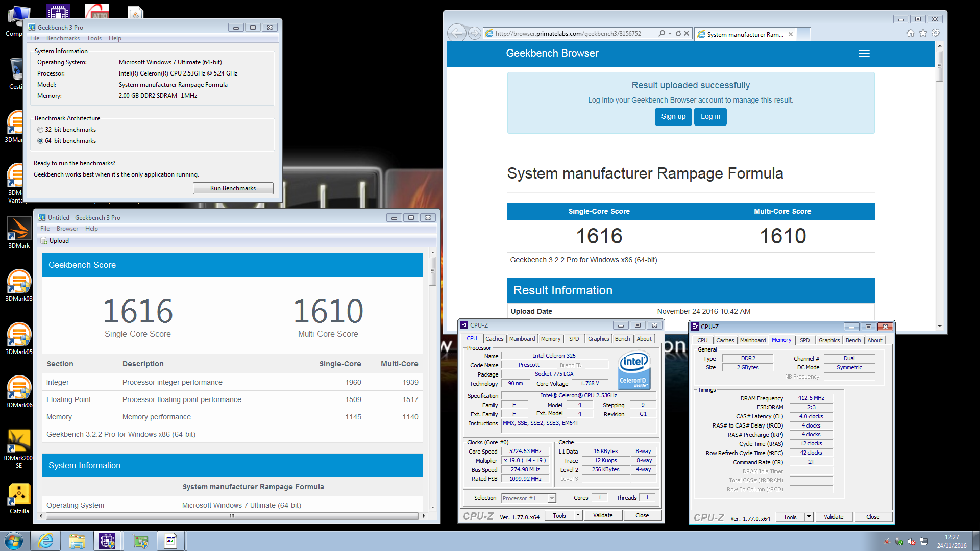This screenshot has height=551, width=980.
Task: Click the Internet Explorer forward arrow
Action: point(475,33)
